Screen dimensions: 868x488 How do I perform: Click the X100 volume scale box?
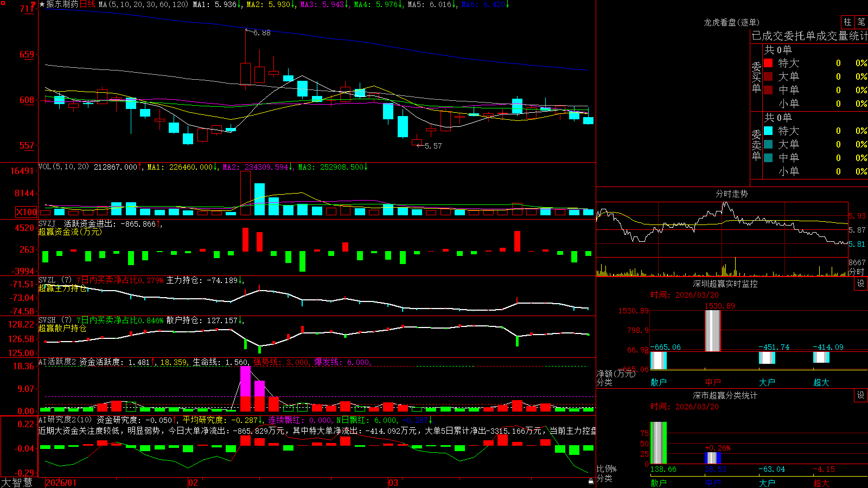click(x=26, y=212)
